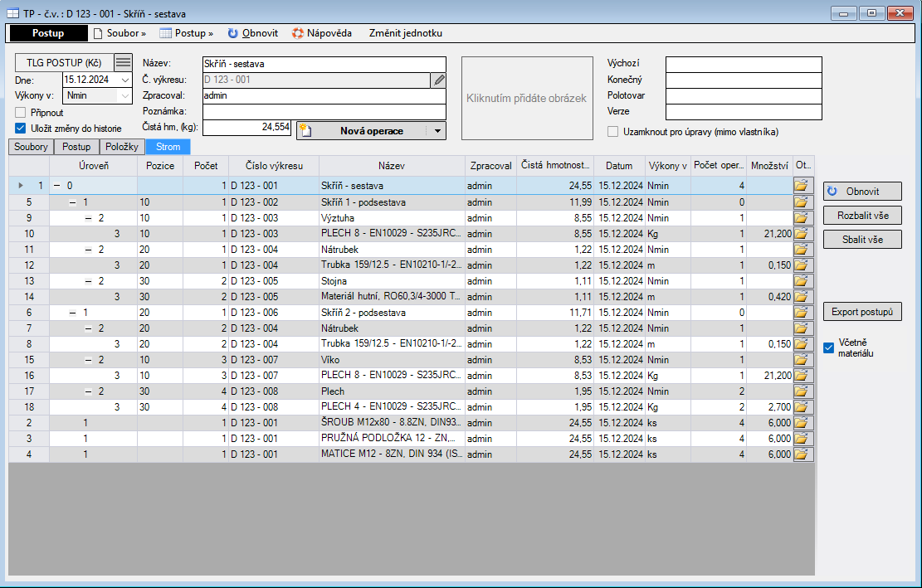
Task: Open the hamburger menu next to TLG POSTUP
Action: coord(123,62)
